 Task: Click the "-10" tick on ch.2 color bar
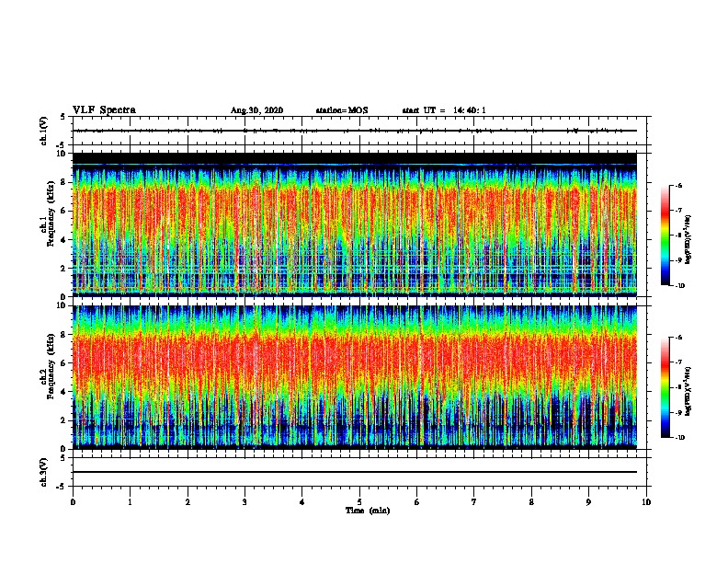click(x=680, y=438)
